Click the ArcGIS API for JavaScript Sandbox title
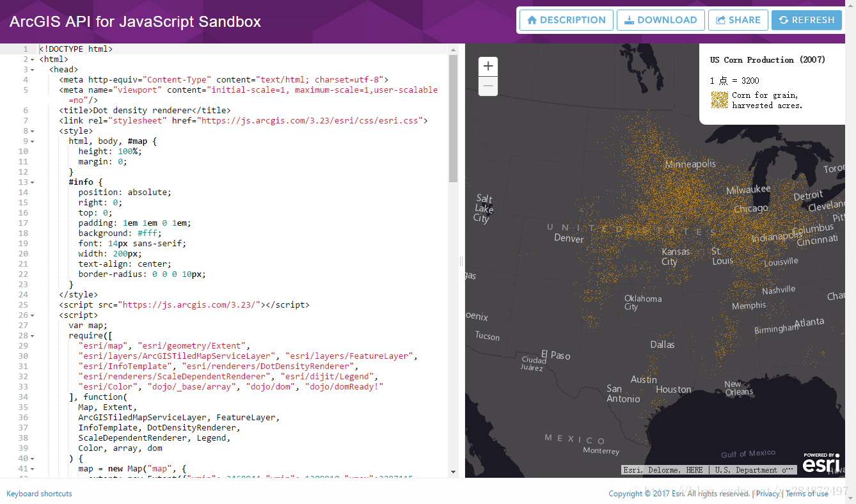Image resolution: width=856 pixels, height=504 pixels. pyautogui.click(x=135, y=21)
